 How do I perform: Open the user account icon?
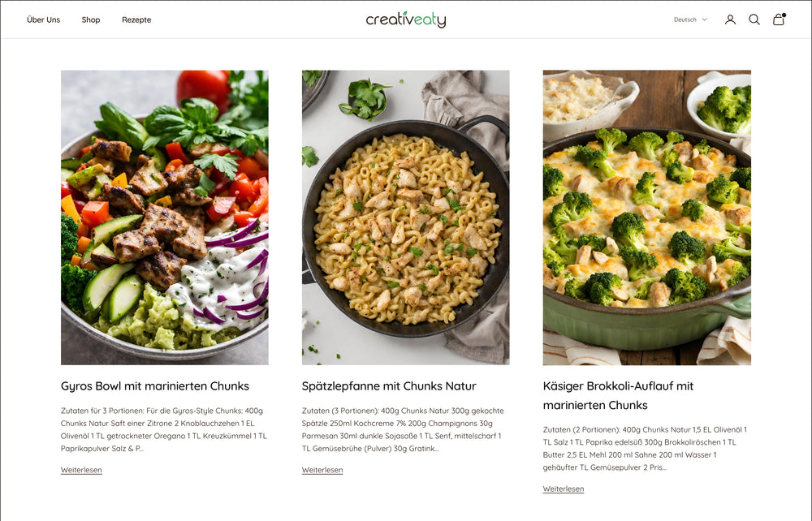[x=730, y=19]
